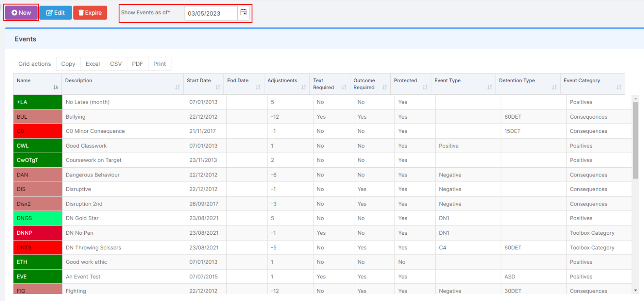Print the events grid

click(x=159, y=63)
